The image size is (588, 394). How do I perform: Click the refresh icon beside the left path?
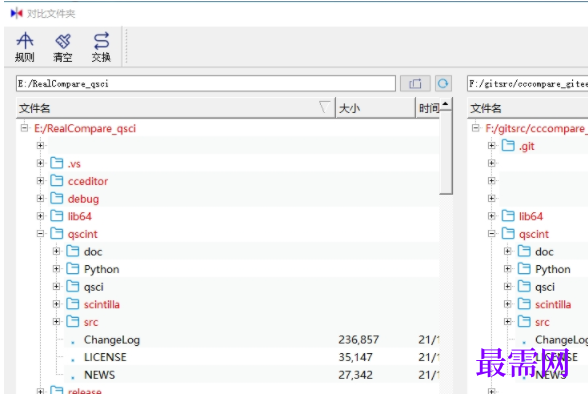(443, 83)
